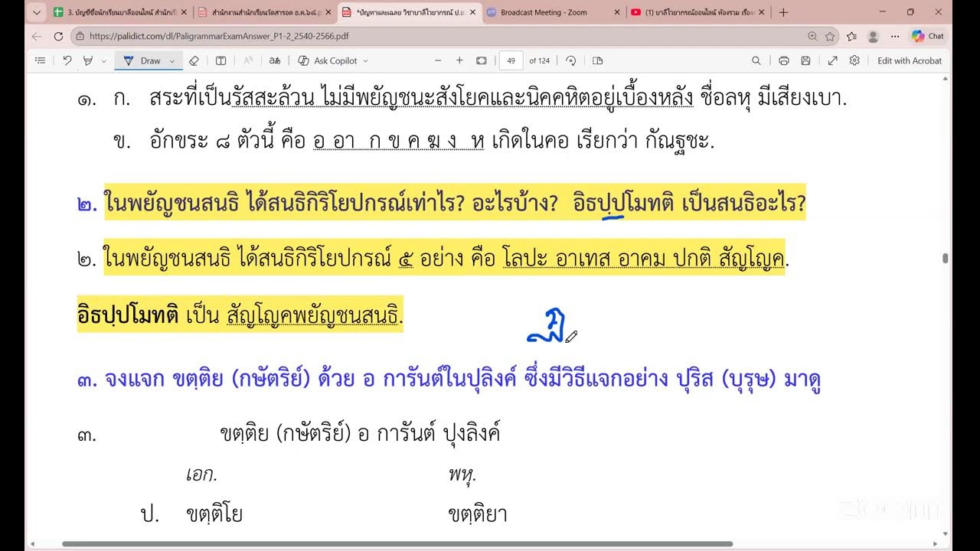
Task: Open the highlight color dropdown arrow
Action: click(103, 60)
